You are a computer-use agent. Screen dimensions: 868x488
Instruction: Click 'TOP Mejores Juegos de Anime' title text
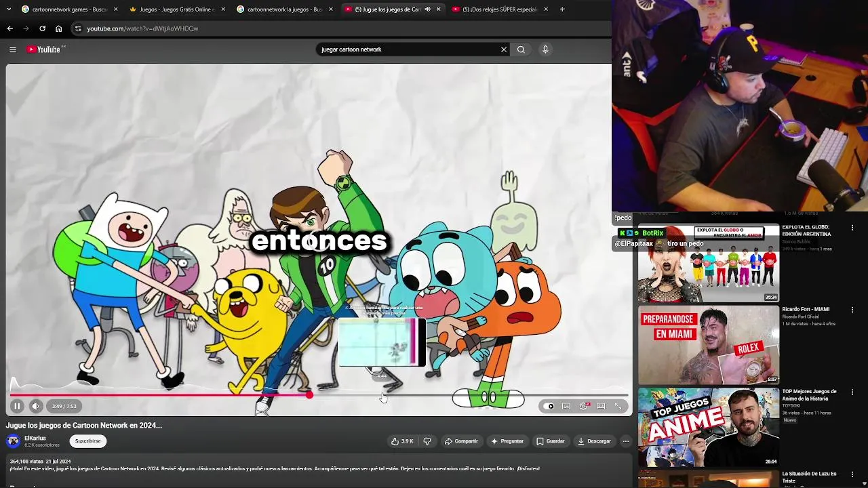(x=809, y=394)
